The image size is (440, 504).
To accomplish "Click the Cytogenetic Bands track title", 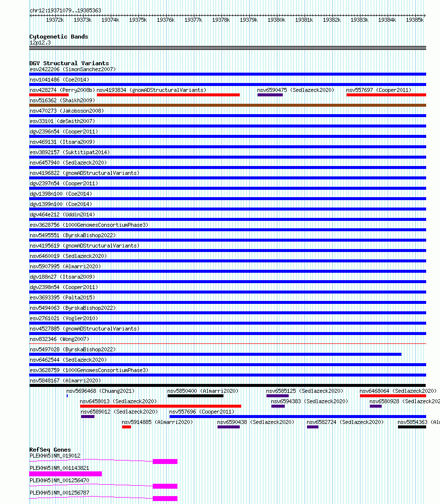I will 58,37.
